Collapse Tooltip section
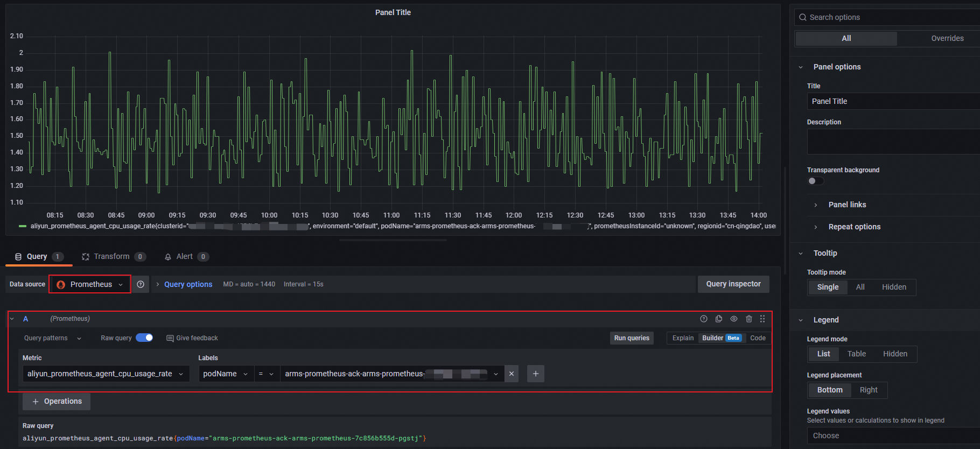 [801, 253]
